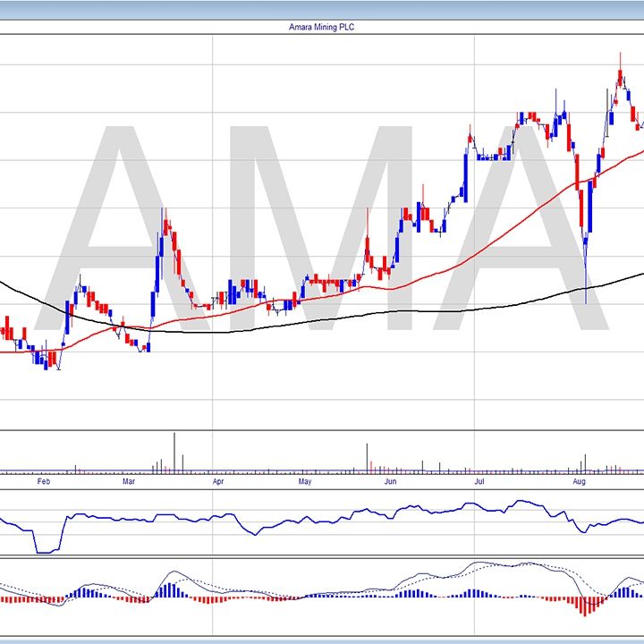The image size is (644, 644).
Task: Click the Apr date axis label
Action: tap(217, 481)
